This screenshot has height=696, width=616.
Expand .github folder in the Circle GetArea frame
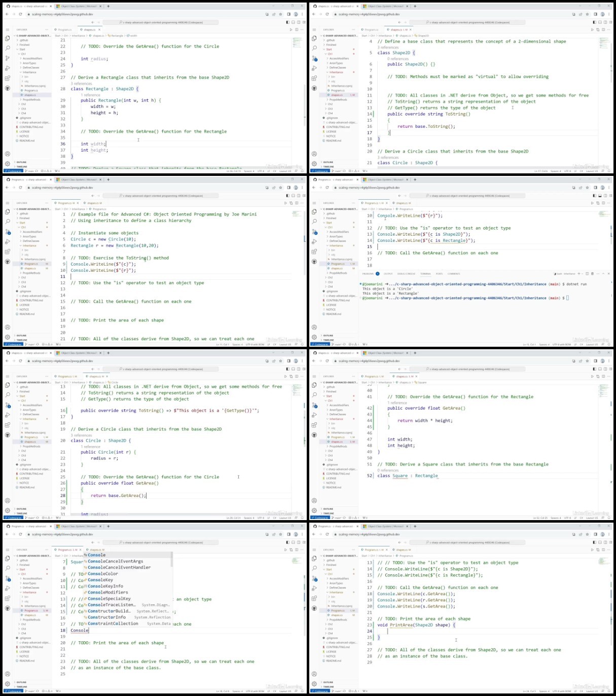click(x=23, y=387)
